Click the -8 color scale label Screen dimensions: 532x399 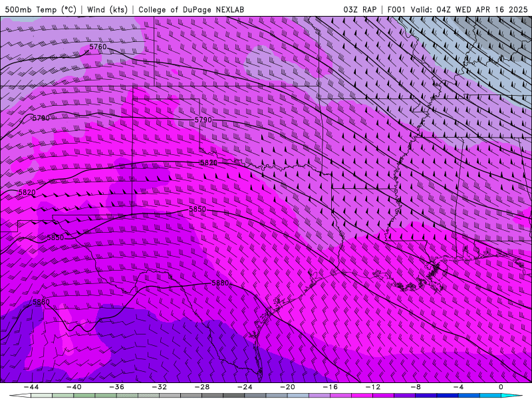point(416,387)
